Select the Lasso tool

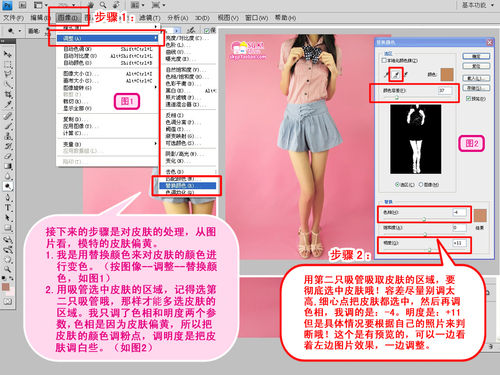[x=7, y=74]
